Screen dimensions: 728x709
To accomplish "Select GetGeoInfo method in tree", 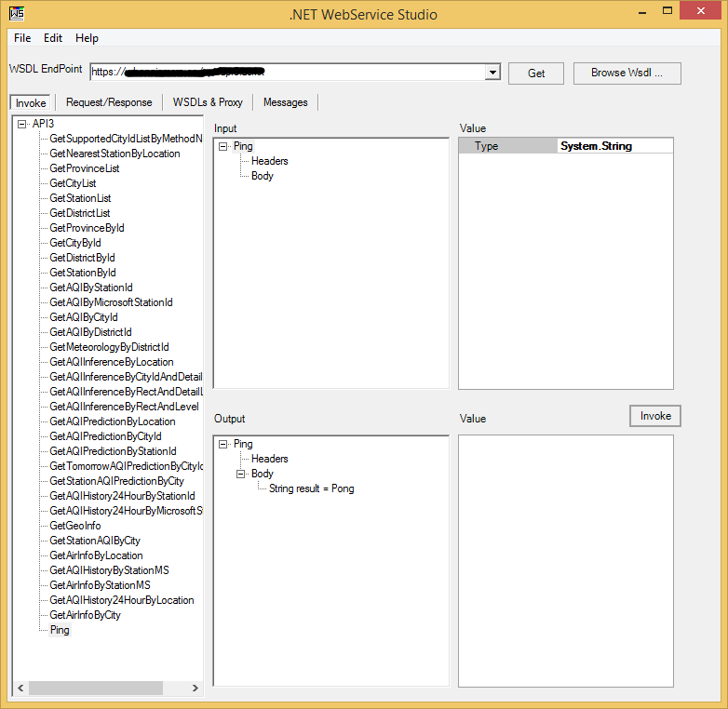I will click(74, 526).
